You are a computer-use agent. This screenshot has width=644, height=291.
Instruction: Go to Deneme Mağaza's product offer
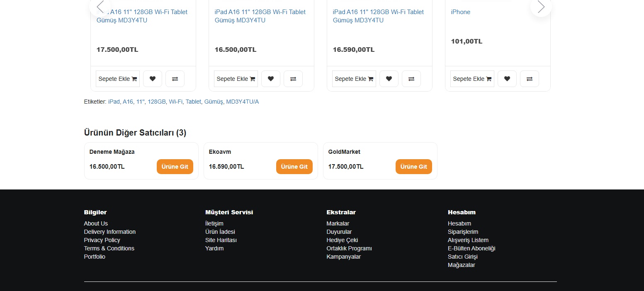tap(175, 167)
